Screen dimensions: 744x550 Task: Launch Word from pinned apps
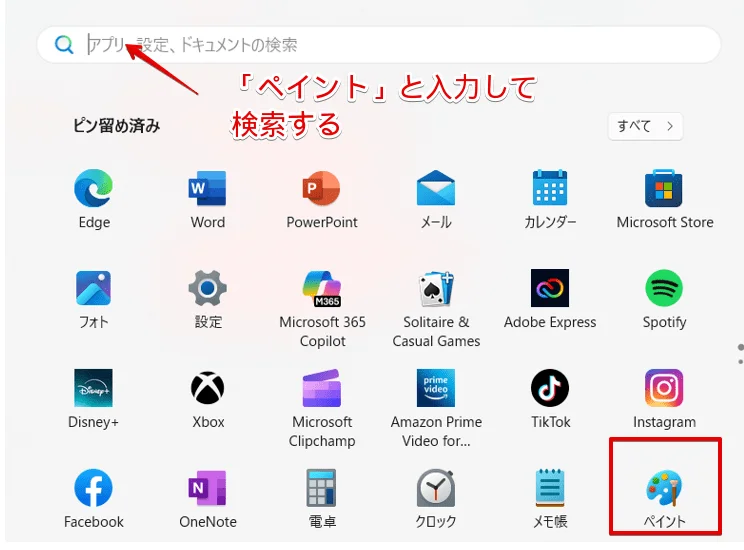(207, 199)
